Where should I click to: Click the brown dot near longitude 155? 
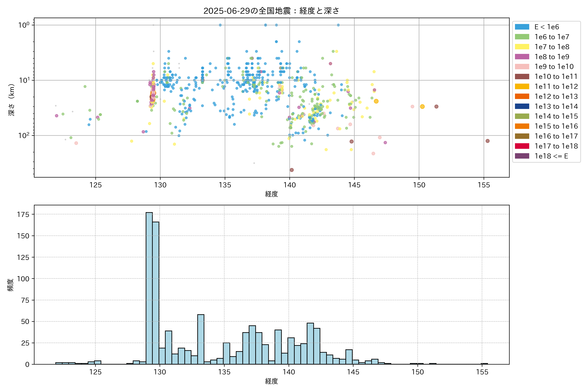(488, 141)
